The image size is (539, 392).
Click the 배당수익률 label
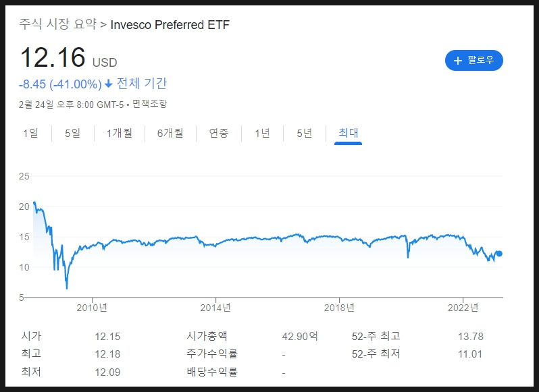point(212,372)
